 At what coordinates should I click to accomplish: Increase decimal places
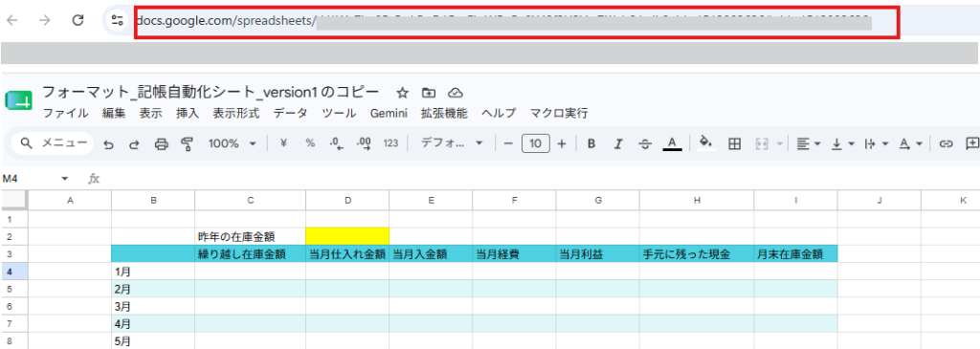click(364, 143)
